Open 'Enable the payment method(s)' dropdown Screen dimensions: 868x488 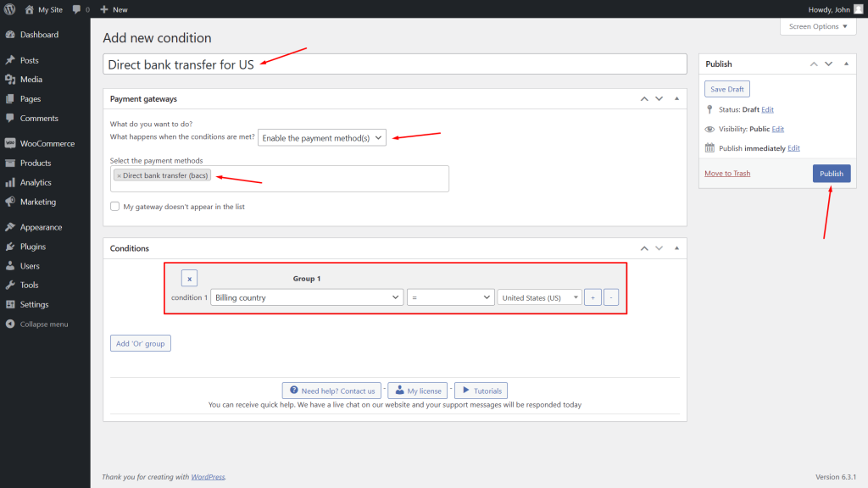tap(322, 137)
